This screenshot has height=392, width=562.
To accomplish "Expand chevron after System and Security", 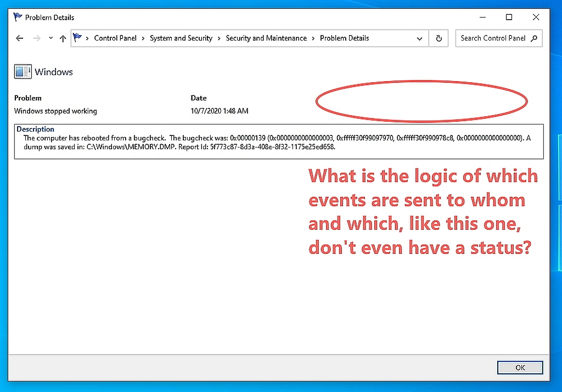I will pos(219,38).
